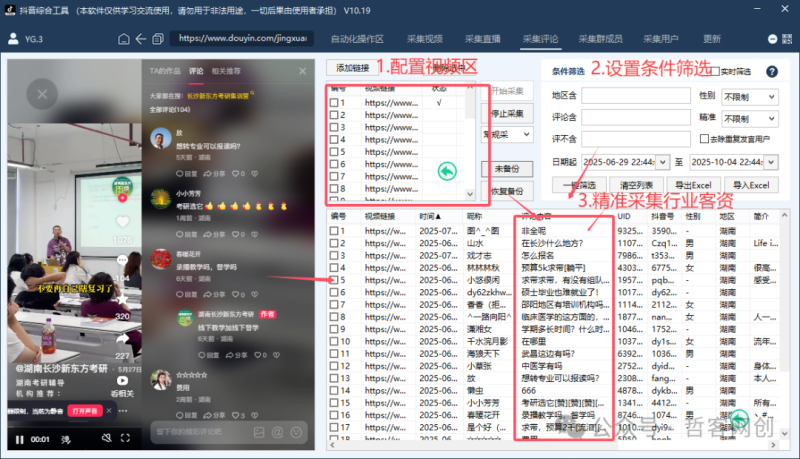This screenshot has width=800, height=459.
Task: Click the douyin.com URL address bar
Action: tap(242, 38)
